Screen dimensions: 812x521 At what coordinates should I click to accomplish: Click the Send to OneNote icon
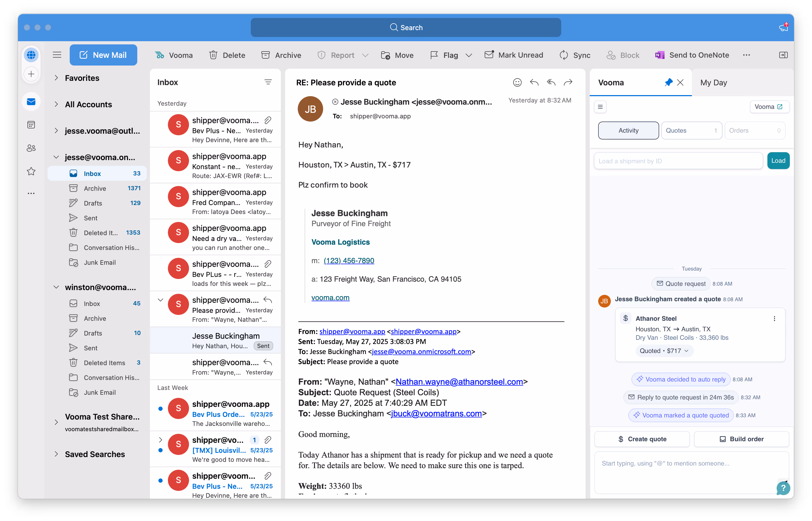pos(659,55)
